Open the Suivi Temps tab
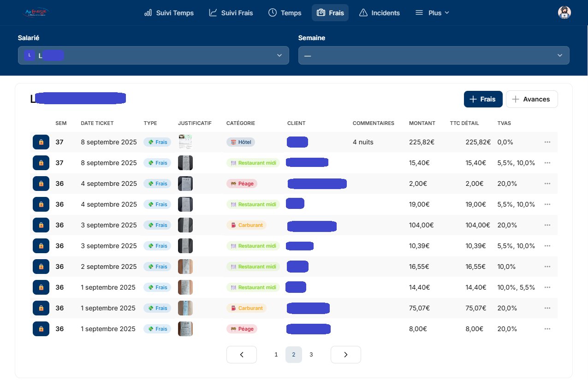 click(169, 13)
